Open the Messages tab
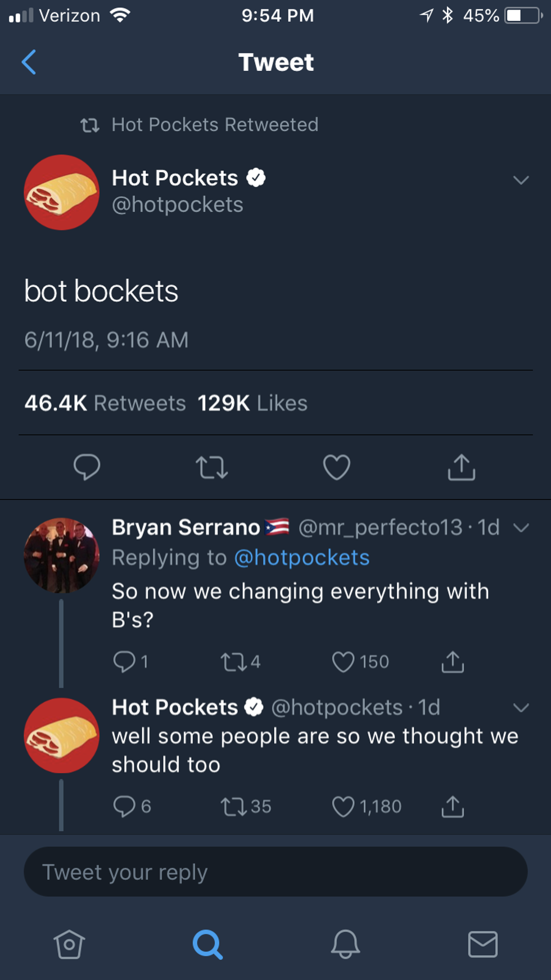The image size is (551, 980). click(482, 944)
